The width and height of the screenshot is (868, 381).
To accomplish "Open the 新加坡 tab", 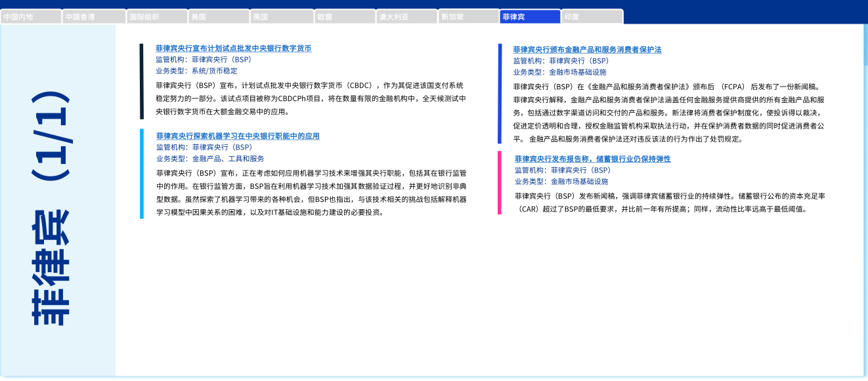I will pyautogui.click(x=469, y=16).
